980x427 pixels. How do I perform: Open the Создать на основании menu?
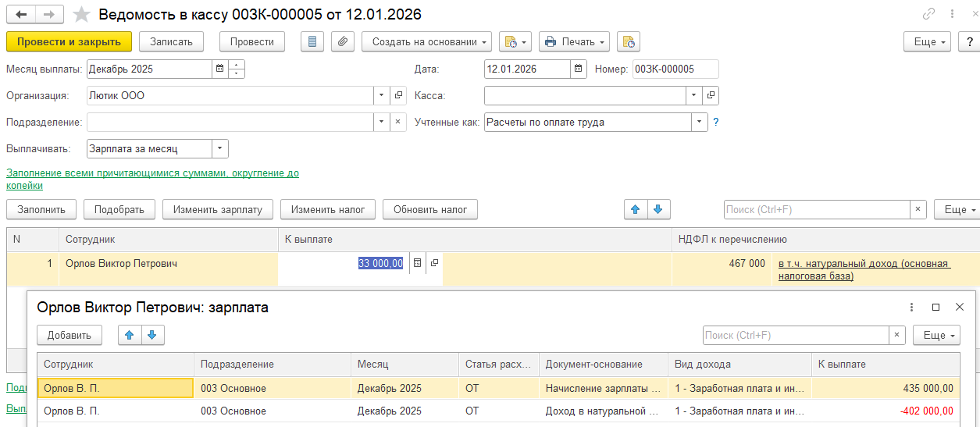click(426, 41)
